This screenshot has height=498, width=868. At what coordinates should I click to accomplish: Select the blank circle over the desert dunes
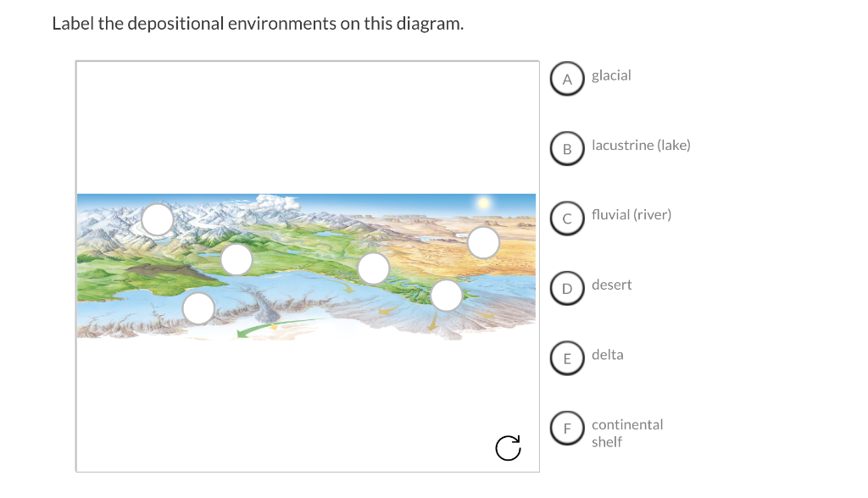[x=483, y=242]
